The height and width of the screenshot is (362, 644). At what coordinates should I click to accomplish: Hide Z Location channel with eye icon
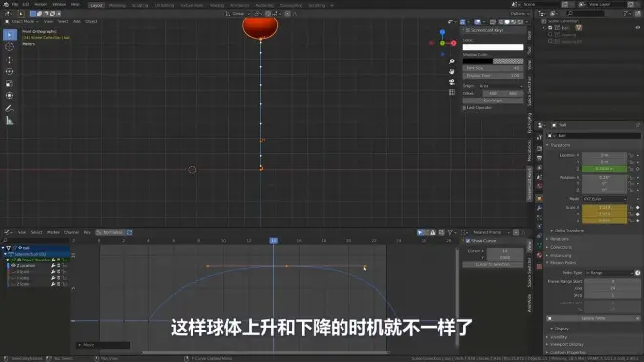tap(13, 265)
